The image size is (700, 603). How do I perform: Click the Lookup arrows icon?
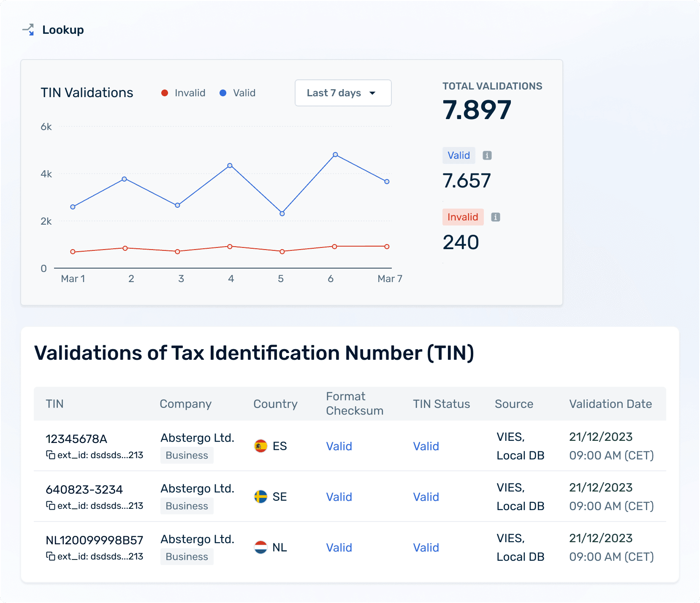pos(28,30)
